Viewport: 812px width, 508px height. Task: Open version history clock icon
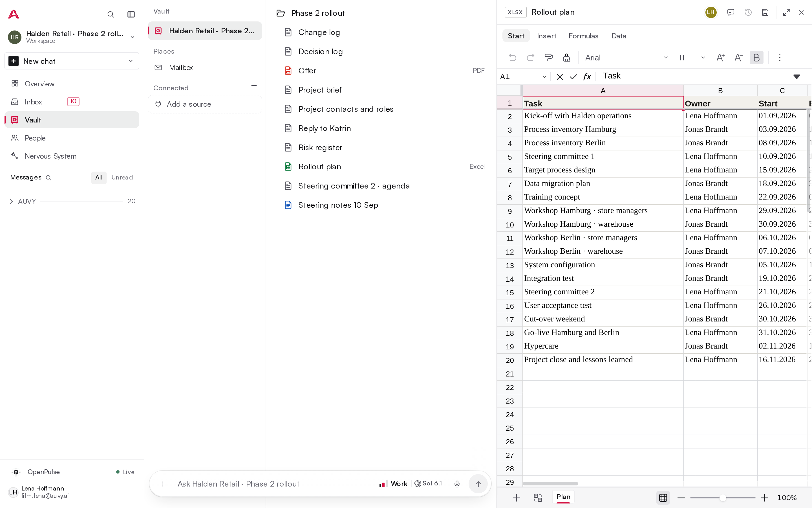coord(748,12)
